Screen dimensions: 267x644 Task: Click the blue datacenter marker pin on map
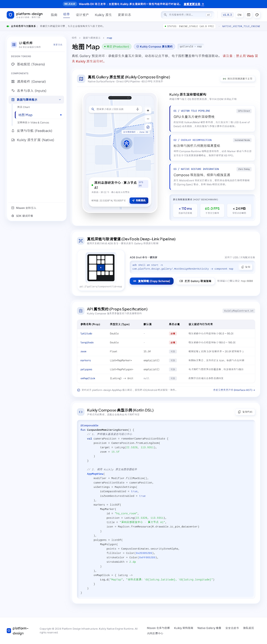click(x=126, y=143)
